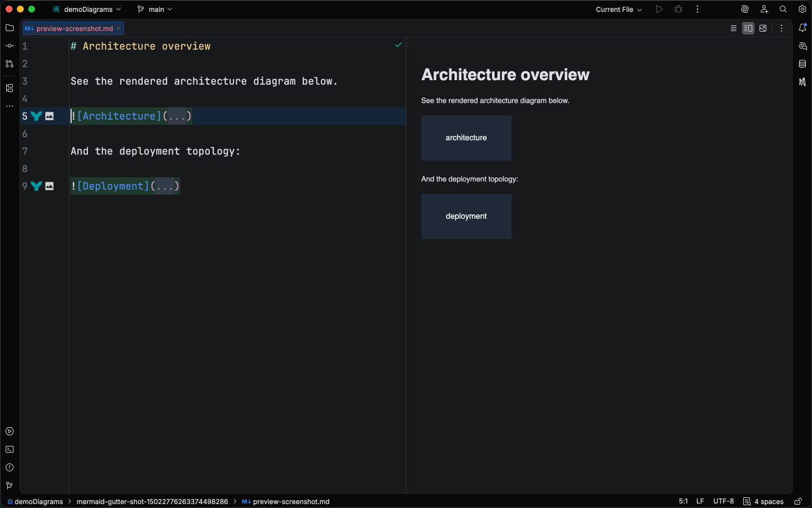Screen dimensions: 812x508
Task: Click the [Architecture] link text in editor
Action: 119,116
